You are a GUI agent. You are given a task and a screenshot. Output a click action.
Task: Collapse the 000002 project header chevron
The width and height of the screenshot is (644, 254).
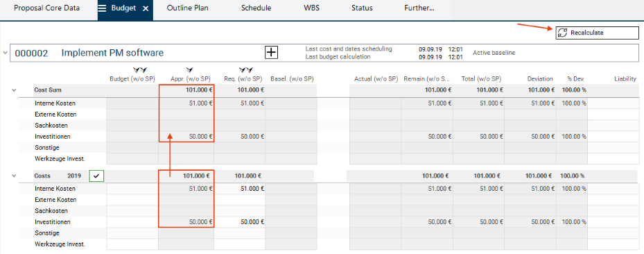5,53
